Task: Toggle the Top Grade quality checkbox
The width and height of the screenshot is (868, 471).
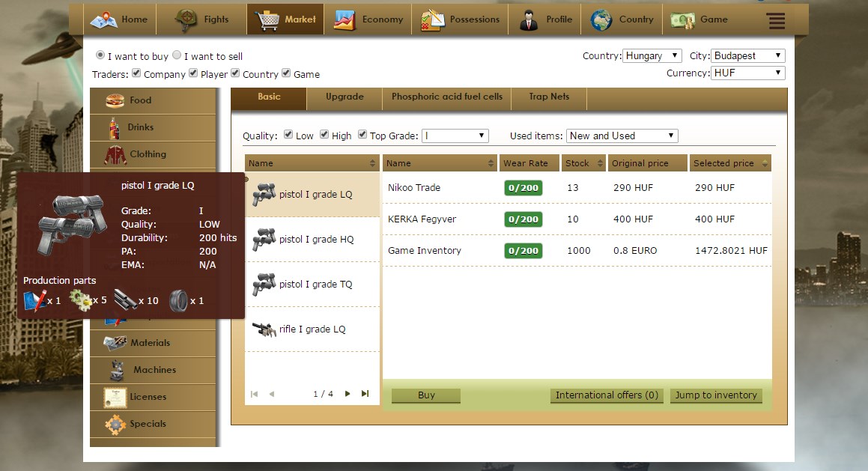Action: [x=363, y=135]
